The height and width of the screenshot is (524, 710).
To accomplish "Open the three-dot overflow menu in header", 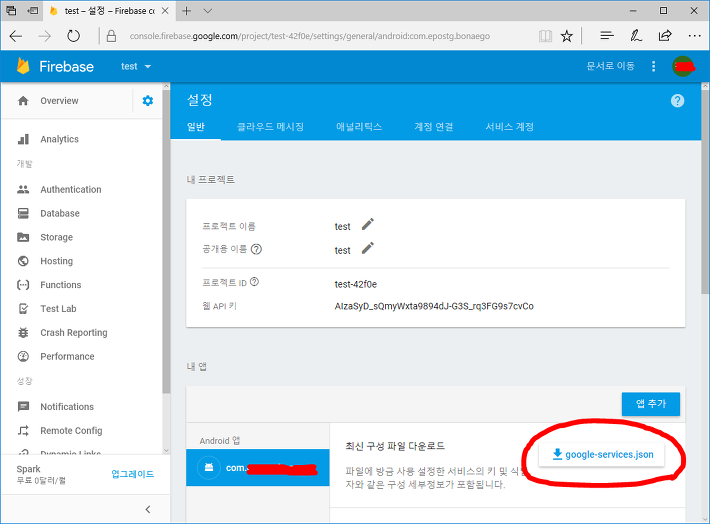I will pyautogui.click(x=653, y=66).
